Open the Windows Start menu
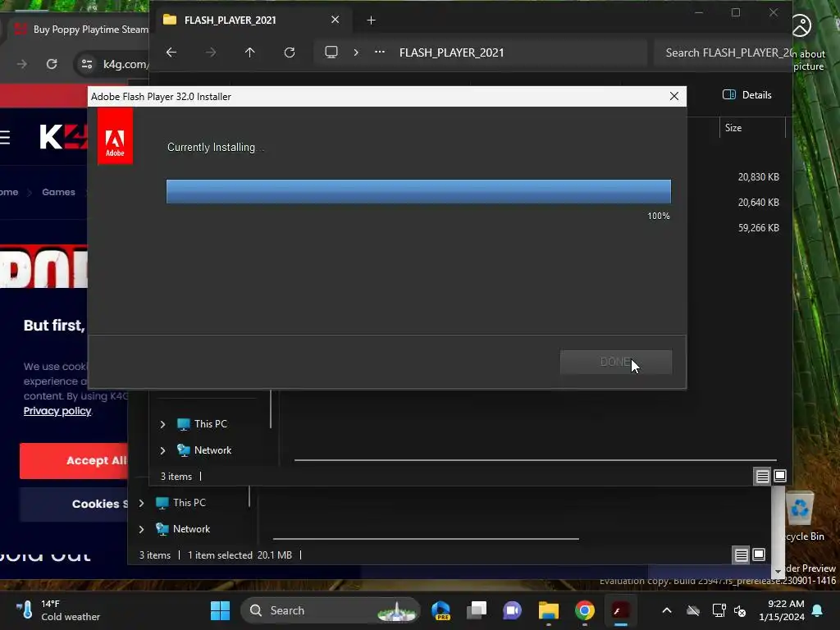The image size is (840, 630). click(220, 610)
